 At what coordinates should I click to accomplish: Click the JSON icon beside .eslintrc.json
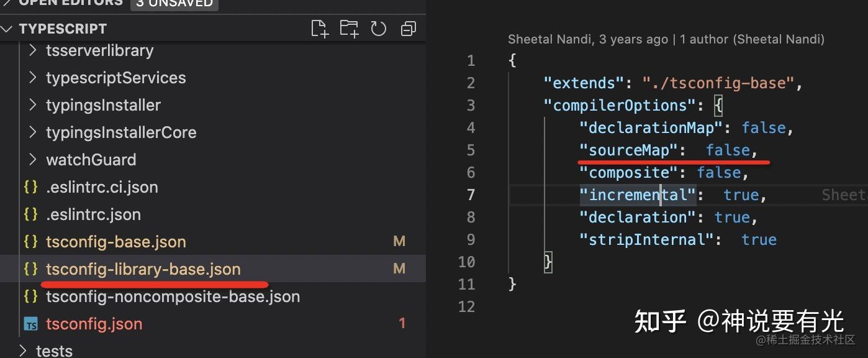point(30,214)
